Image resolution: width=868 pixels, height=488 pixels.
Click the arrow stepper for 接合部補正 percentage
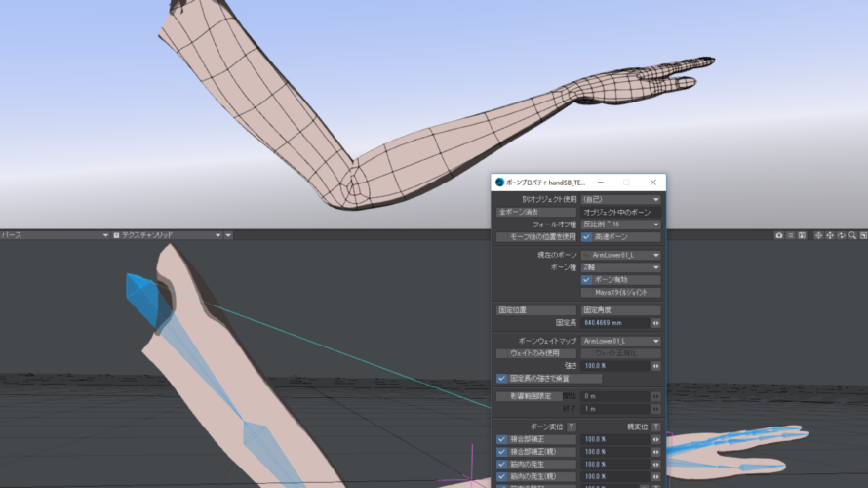656,439
